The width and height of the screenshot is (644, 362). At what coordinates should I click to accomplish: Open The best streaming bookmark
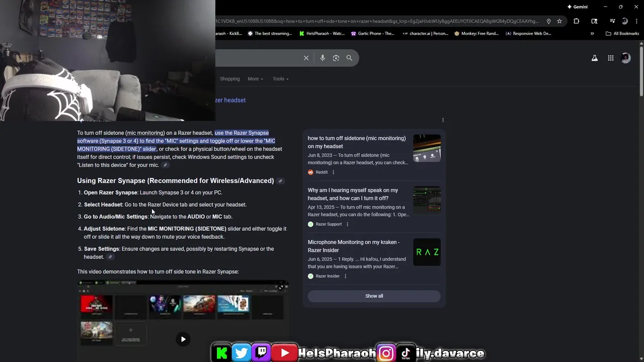click(270, 34)
